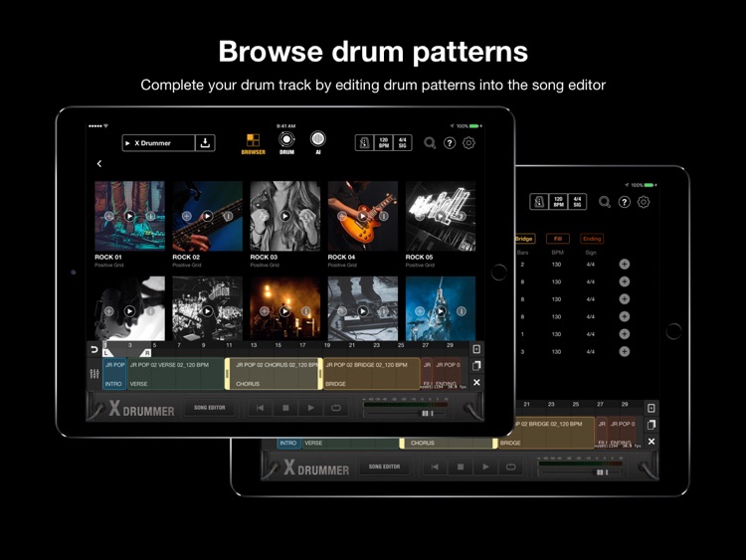
Task: Select the Bridge filter tab on back iPad
Action: [524, 239]
